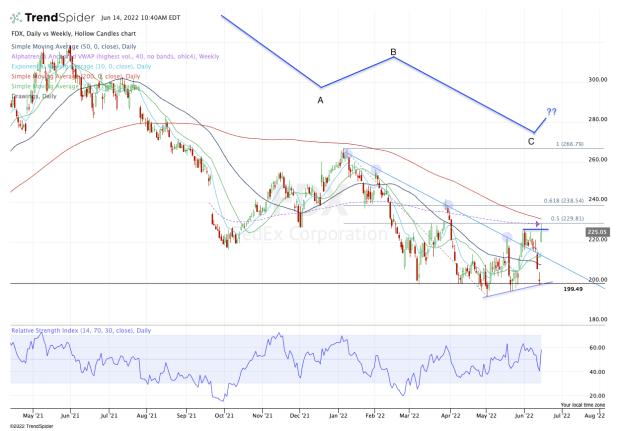This screenshot has height=431, width=620.
Task: Click the Nov '21 date axis label
Action: (x=263, y=416)
